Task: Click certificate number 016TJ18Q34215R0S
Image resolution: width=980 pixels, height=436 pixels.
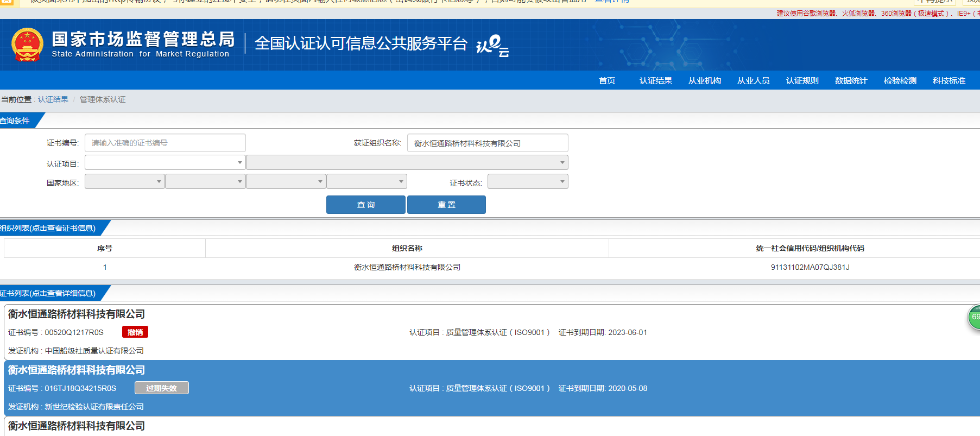Action: tap(80, 388)
